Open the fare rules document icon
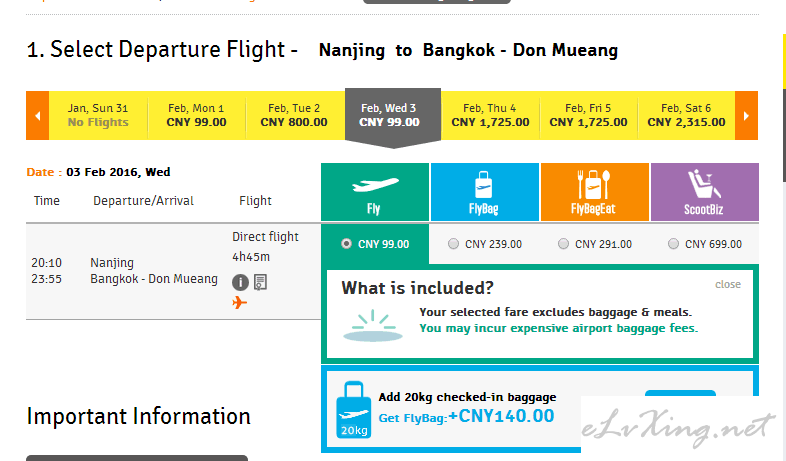The height and width of the screenshot is (461, 786). click(260, 282)
